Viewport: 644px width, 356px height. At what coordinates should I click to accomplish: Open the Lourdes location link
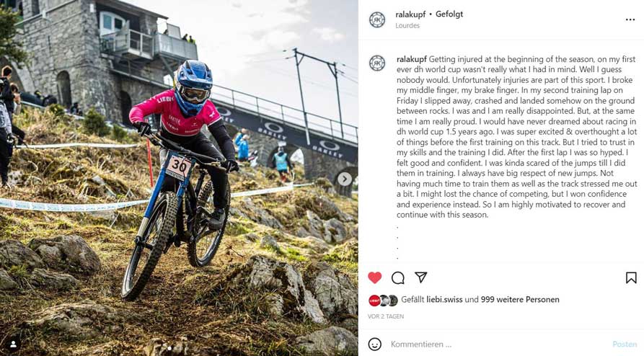click(407, 25)
